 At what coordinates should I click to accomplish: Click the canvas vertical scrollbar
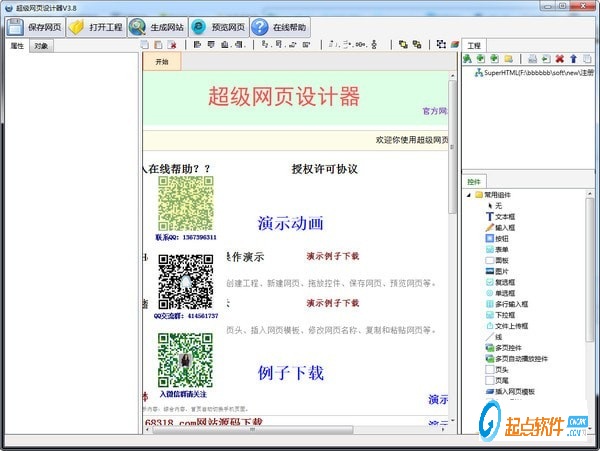[x=452, y=147]
